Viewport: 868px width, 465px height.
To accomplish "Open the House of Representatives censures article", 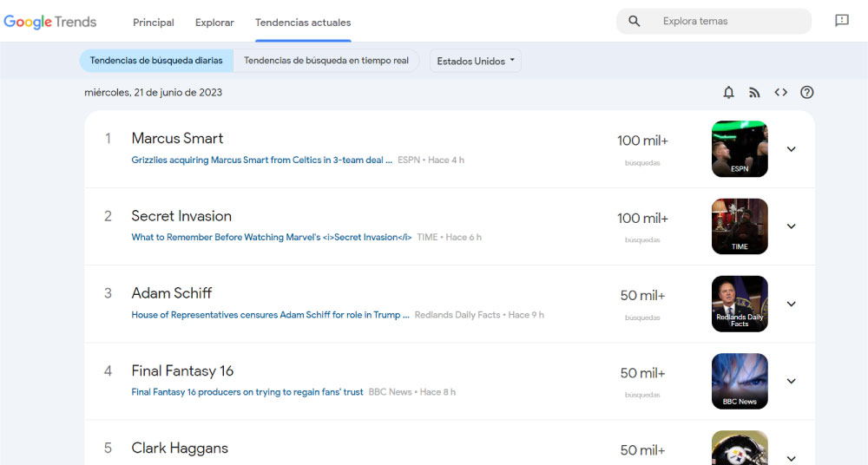I will click(x=270, y=314).
